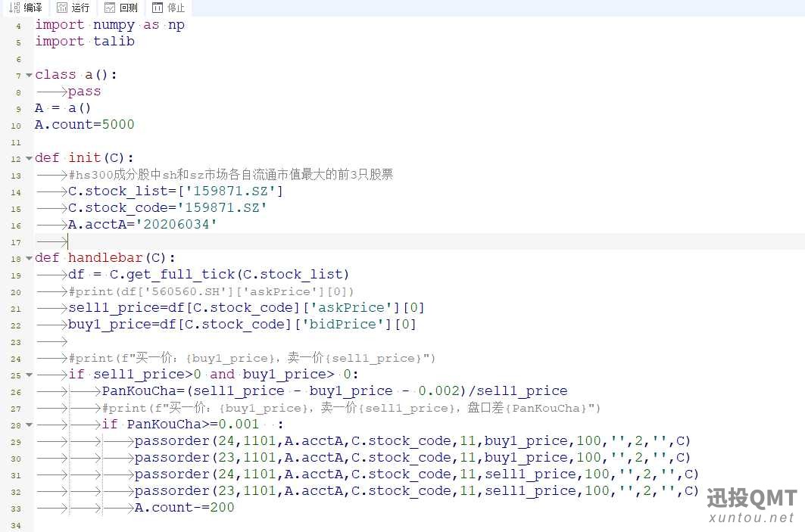Collapse the if sell1_price>0 block fold arrow

click(x=30, y=375)
